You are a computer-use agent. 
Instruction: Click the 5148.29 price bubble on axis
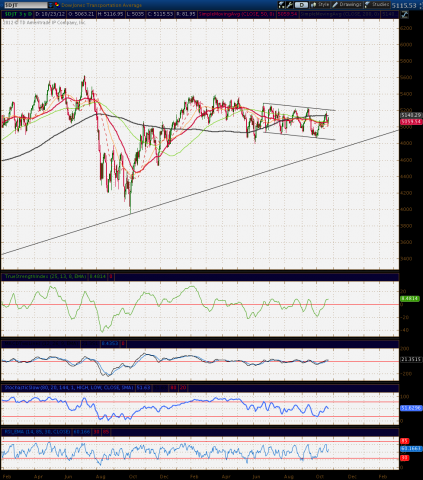click(411, 115)
